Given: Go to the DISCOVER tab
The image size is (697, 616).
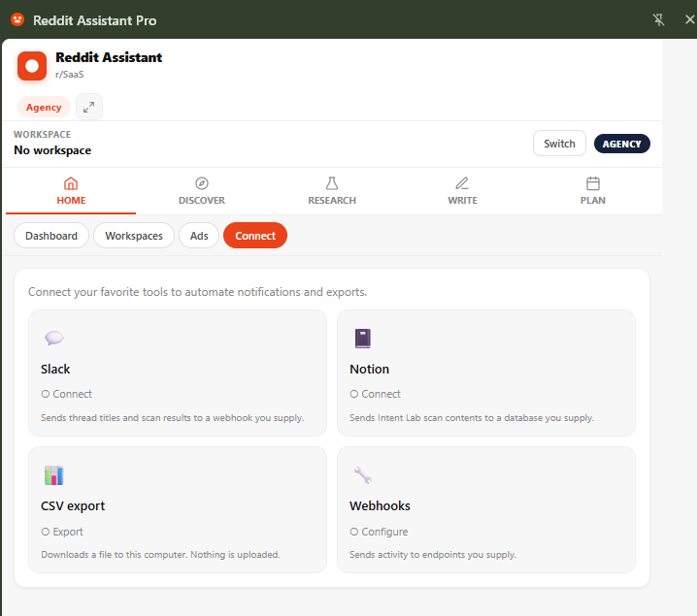Looking at the screenshot, I should tap(201, 191).
